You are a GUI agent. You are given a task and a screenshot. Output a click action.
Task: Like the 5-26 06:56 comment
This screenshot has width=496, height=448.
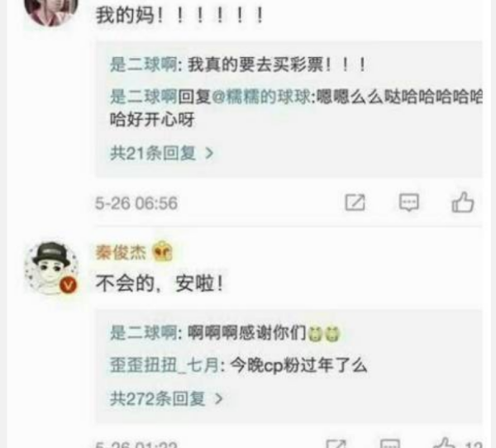point(462,203)
